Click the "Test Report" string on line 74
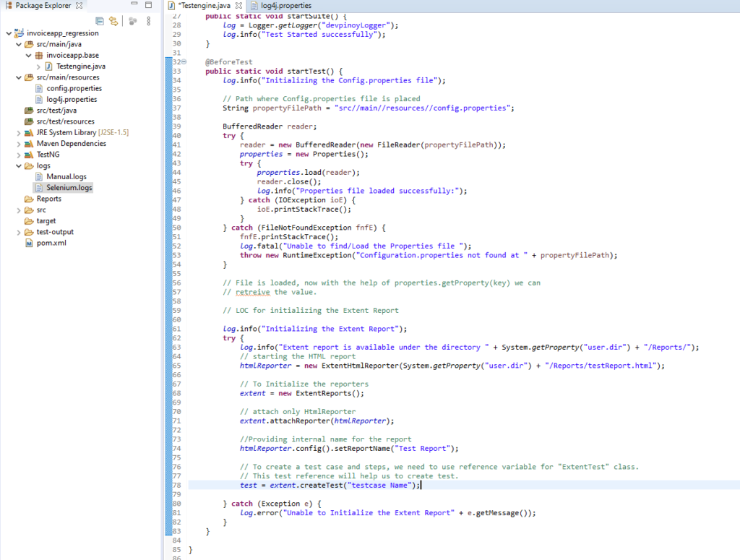The width and height of the screenshot is (740, 560). (422, 449)
